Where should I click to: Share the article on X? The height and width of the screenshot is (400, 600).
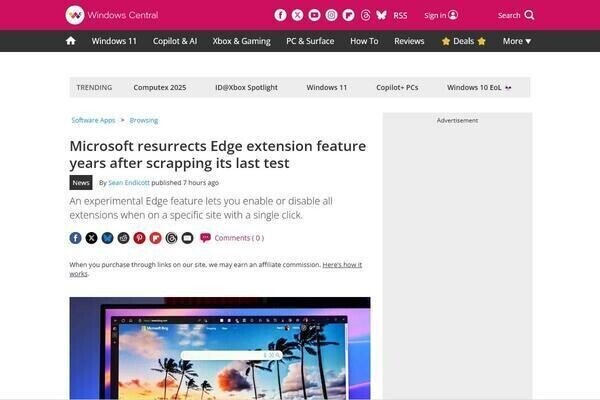(91, 238)
